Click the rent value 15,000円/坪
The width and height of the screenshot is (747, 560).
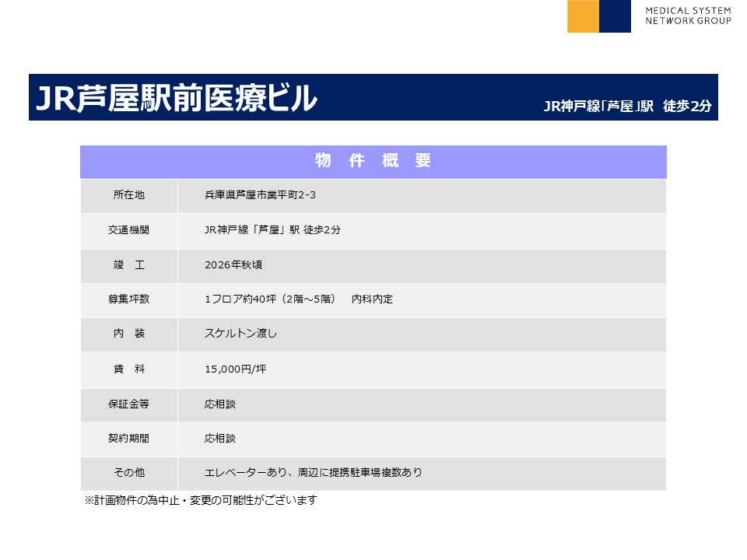(x=235, y=369)
